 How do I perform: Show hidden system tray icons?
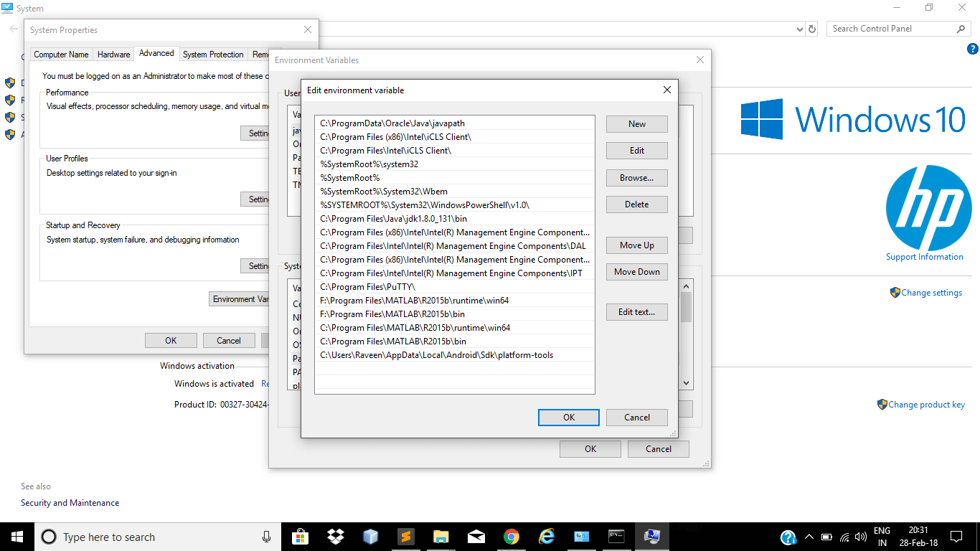(x=809, y=537)
